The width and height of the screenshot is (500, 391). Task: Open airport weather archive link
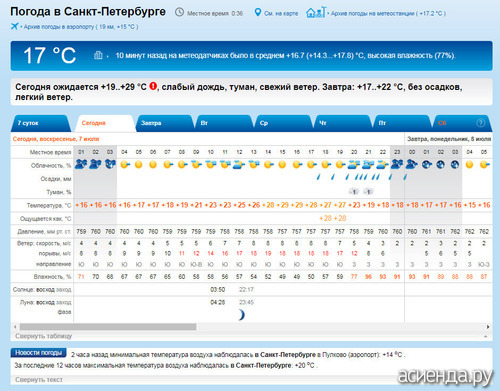[x=81, y=27]
